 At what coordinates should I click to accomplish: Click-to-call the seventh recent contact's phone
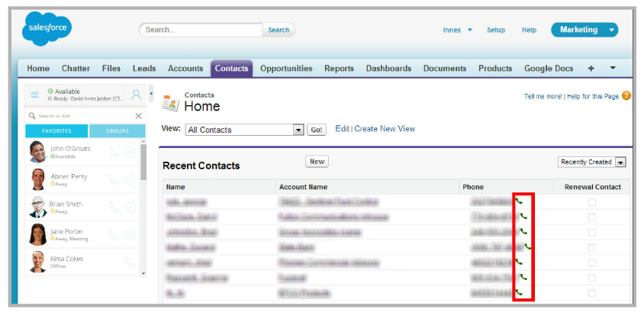tap(519, 292)
